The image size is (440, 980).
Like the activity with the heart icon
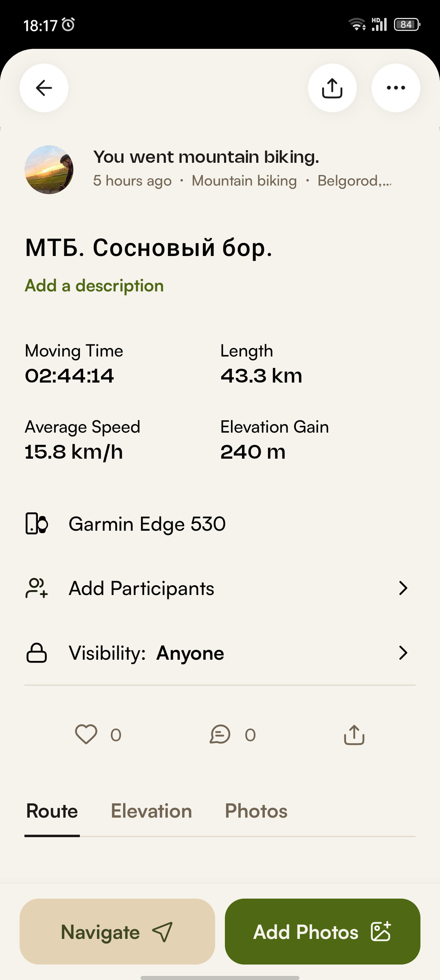tap(86, 735)
